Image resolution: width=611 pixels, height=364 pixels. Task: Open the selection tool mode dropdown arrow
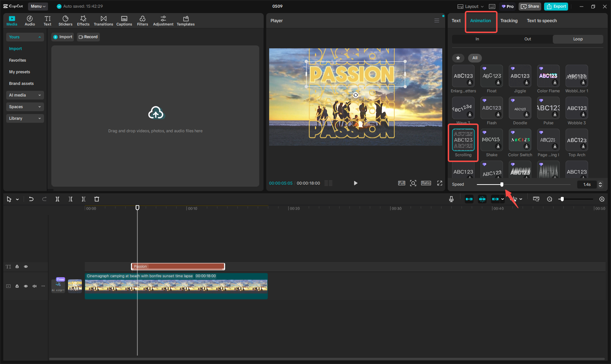[17, 199]
